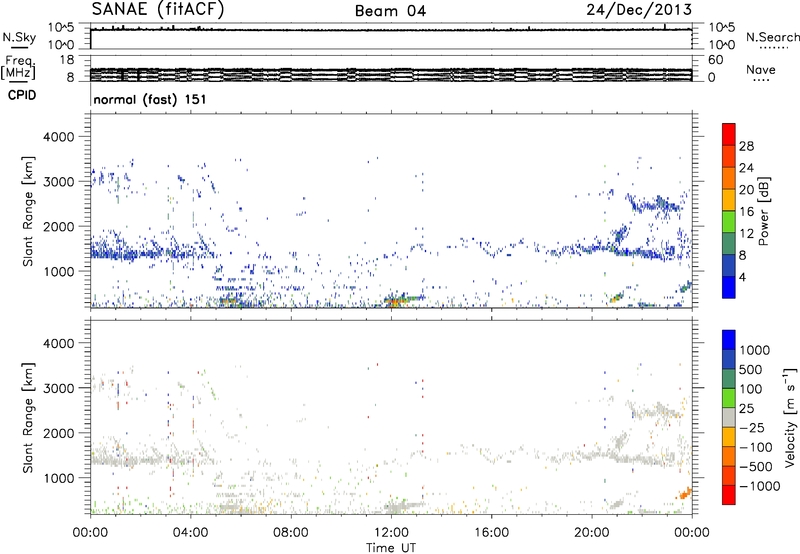Screen dimensions: 800x554
Task: Click the '12:00' time axis tick label
Action: click(391, 532)
